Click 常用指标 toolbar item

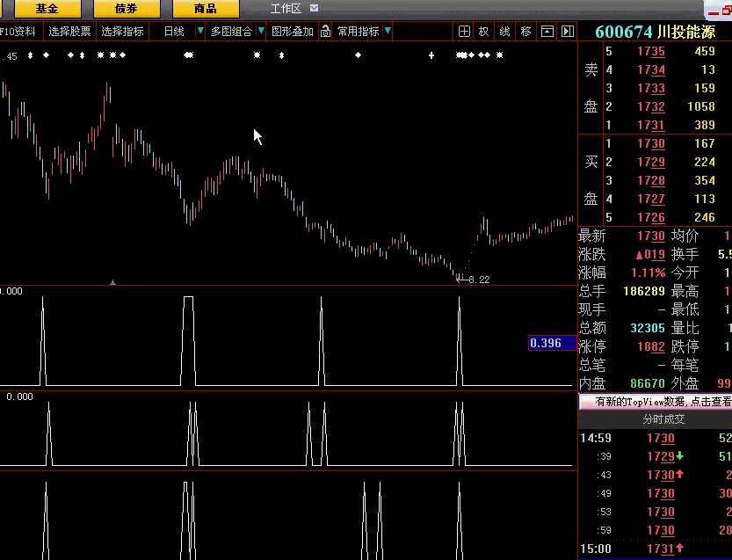point(358,32)
